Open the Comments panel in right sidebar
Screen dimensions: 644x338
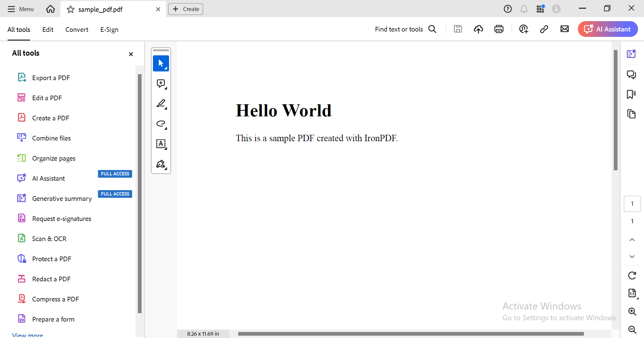(x=632, y=74)
